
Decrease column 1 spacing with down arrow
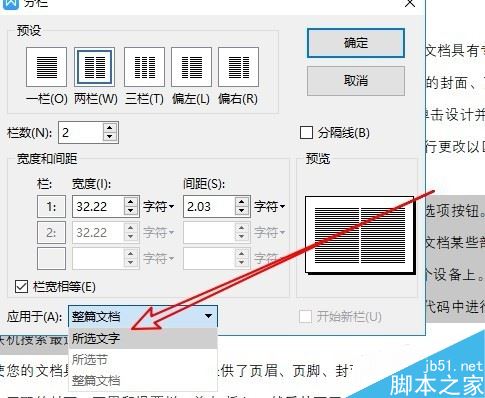click(x=242, y=211)
